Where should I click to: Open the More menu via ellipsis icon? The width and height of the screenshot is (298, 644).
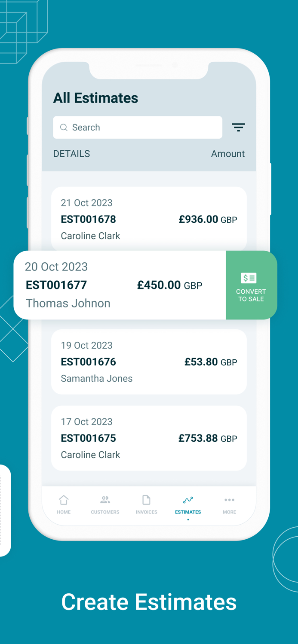229,500
